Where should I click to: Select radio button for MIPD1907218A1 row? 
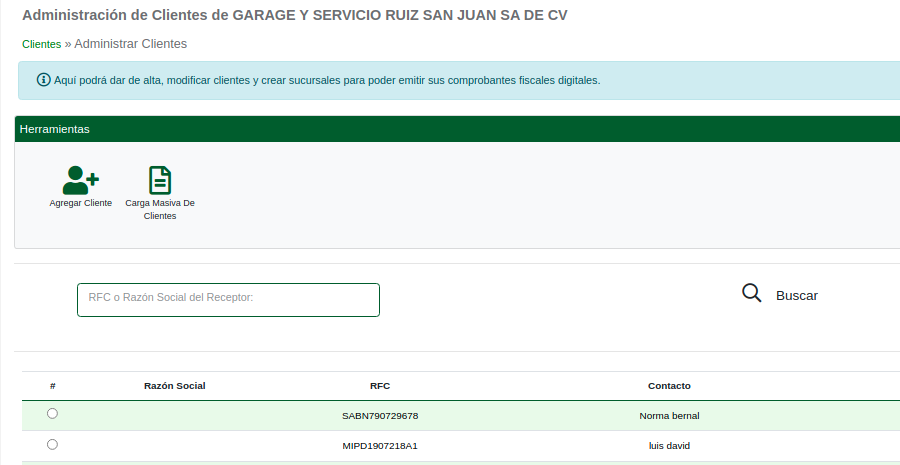52,444
